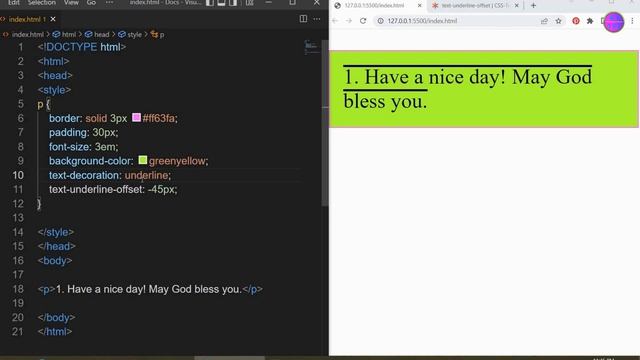640x360 pixels.
Task: Share this page from the address bar
Action: [544, 21]
